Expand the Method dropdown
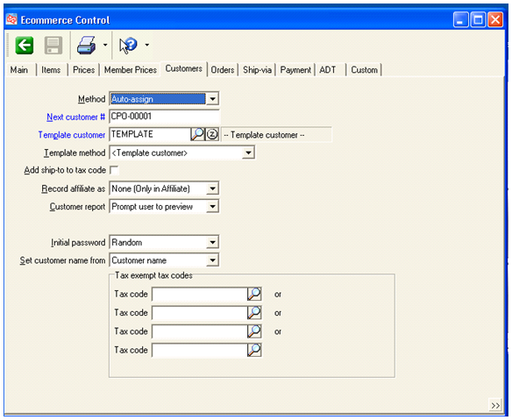This screenshot has width=512, height=420. pyautogui.click(x=212, y=98)
